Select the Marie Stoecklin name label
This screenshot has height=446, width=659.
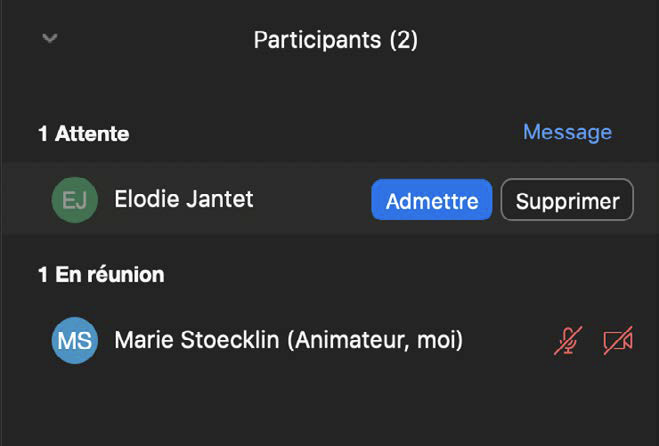pos(198,341)
